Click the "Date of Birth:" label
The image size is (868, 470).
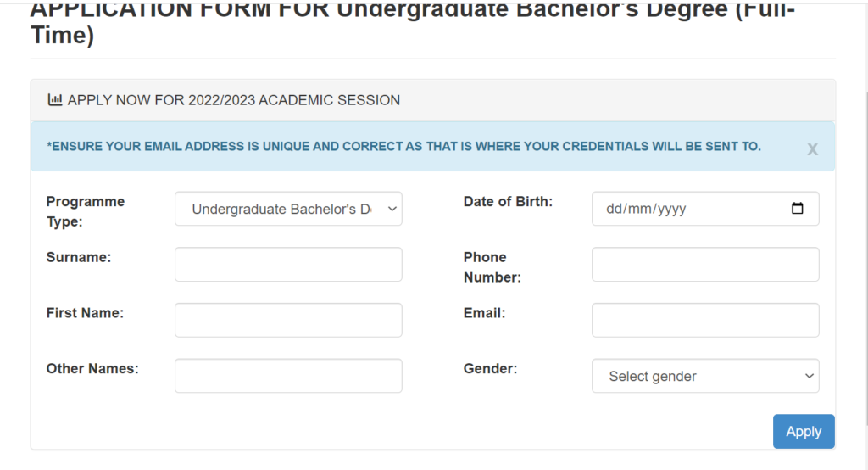point(508,202)
